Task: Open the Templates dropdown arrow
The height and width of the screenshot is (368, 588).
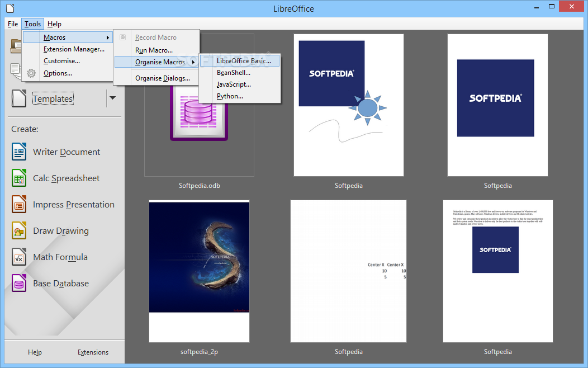Action: pyautogui.click(x=112, y=98)
